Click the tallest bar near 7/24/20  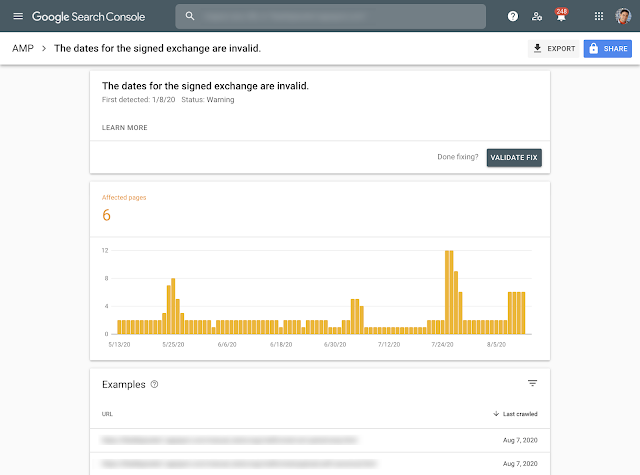pos(449,291)
